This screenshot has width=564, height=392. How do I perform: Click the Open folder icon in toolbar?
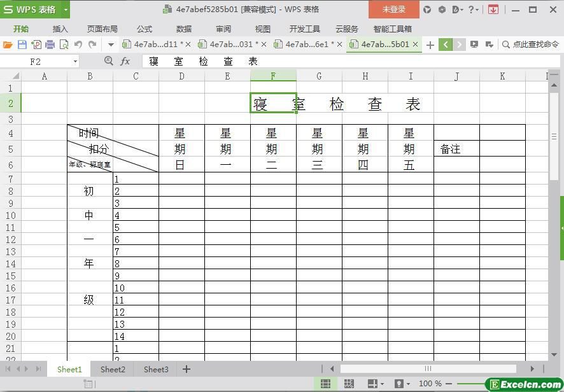8,45
